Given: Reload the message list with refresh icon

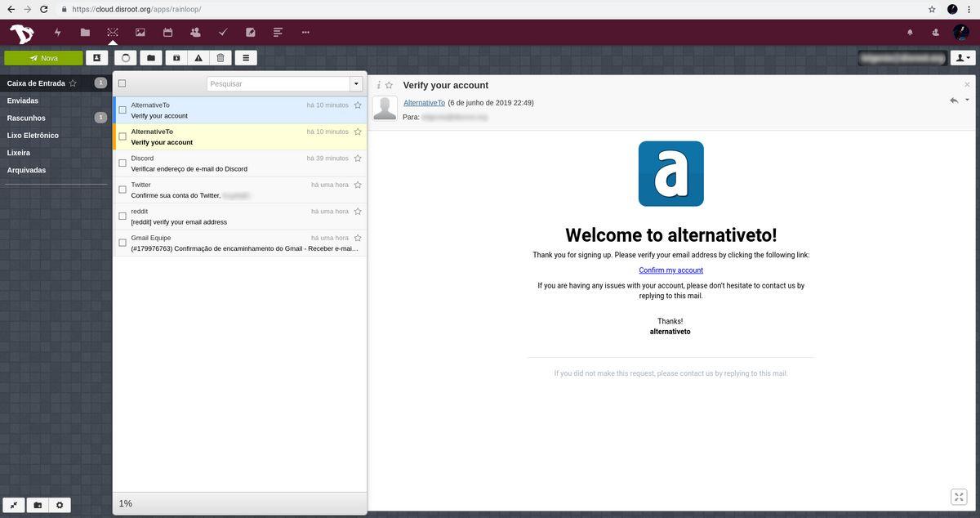Looking at the screenshot, I should pyautogui.click(x=125, y=58).
